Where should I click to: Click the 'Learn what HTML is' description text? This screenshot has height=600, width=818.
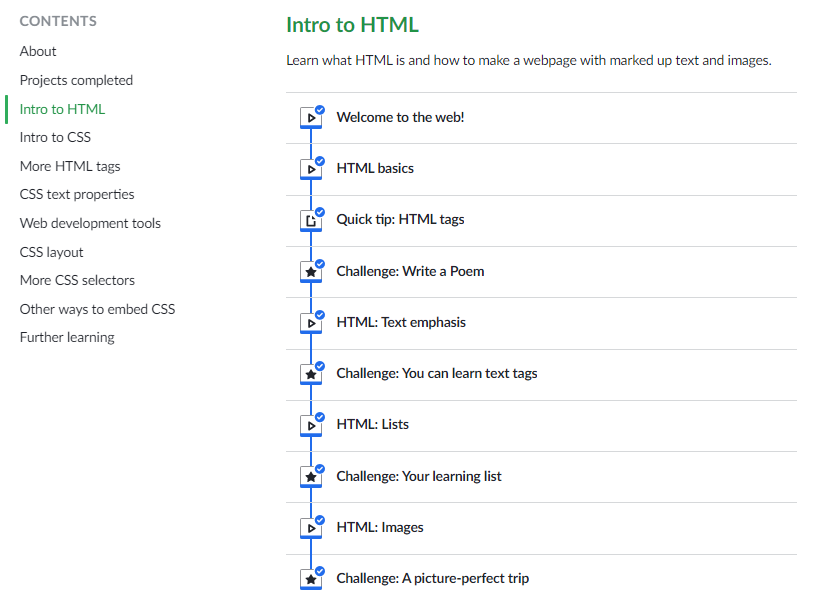[x=528, y=61]
